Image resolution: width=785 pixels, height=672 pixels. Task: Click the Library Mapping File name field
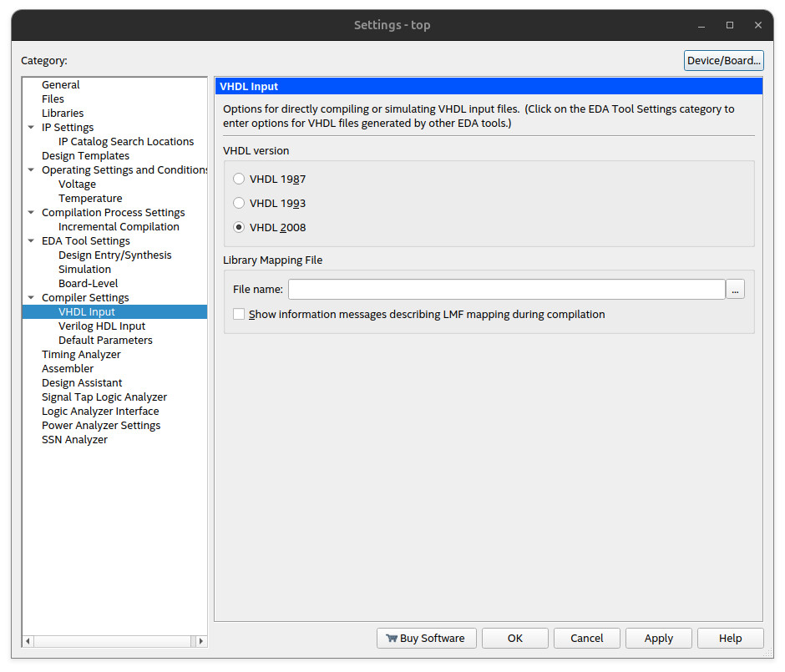506,290
